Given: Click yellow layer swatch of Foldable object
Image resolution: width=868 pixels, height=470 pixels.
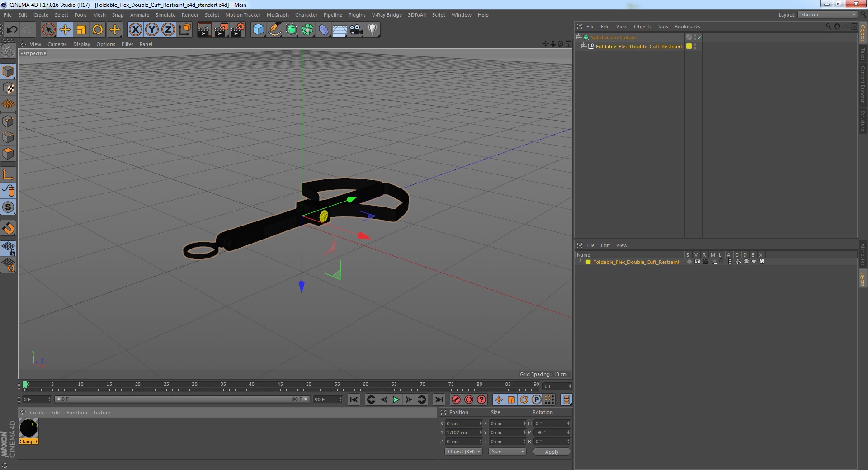Looking at the screenshot, I should [689, 46].
